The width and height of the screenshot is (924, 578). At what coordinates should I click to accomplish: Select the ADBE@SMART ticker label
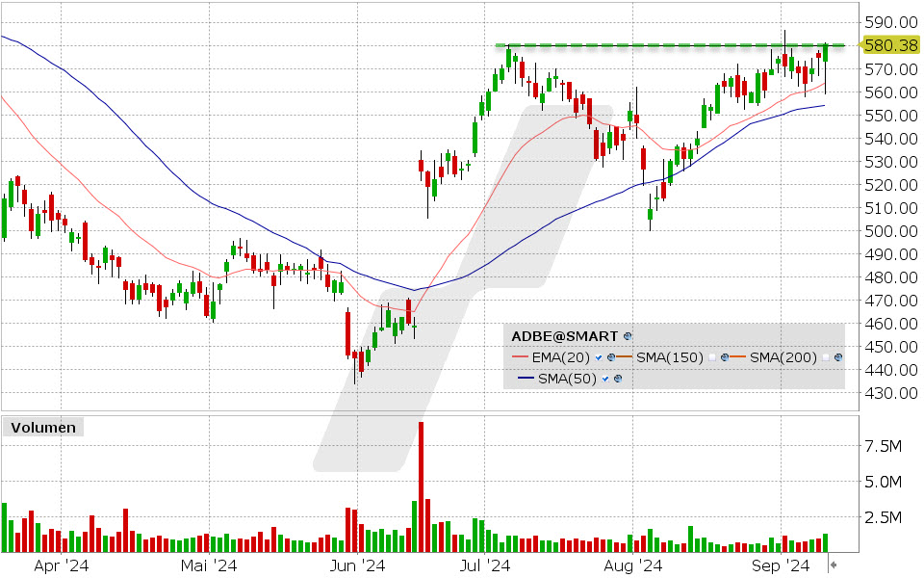pyautogui.click(x=565, y=336)
